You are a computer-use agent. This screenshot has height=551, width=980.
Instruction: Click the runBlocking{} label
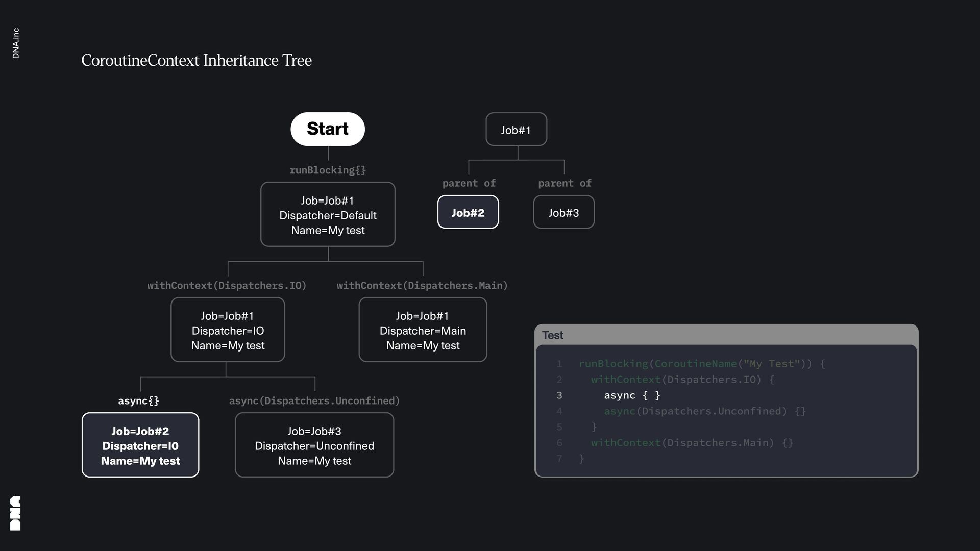point(328,170)
